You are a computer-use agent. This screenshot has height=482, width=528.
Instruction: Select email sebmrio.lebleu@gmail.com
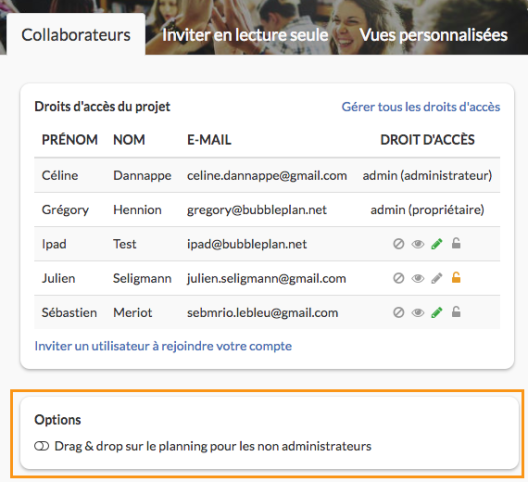[x=262, y=313]
